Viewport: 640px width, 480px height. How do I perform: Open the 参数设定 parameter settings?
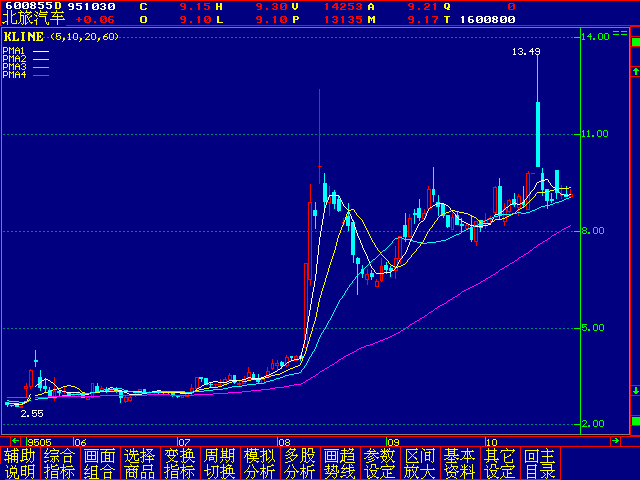[x=380, y=463]
